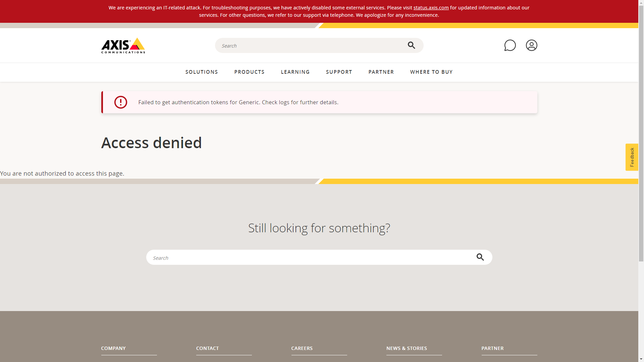Go to Where to Buy
This screenshot has width=644, height=362.
(x=431, y=72)
